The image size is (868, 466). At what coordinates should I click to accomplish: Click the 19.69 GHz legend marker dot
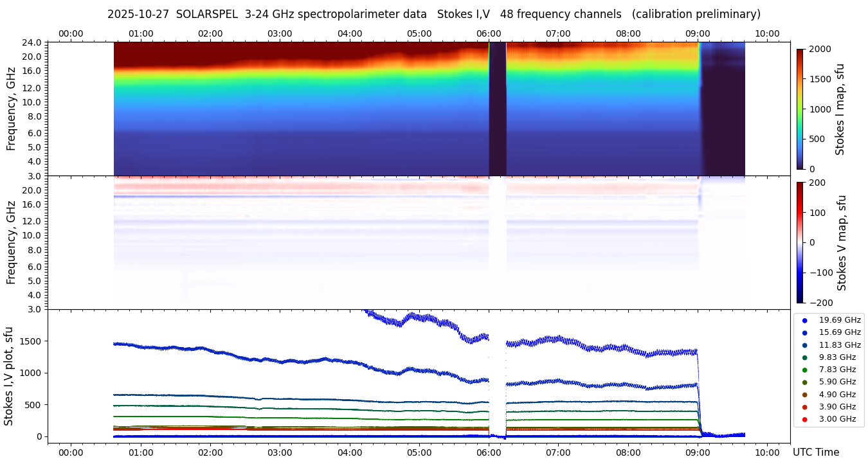tap(804, 320)
